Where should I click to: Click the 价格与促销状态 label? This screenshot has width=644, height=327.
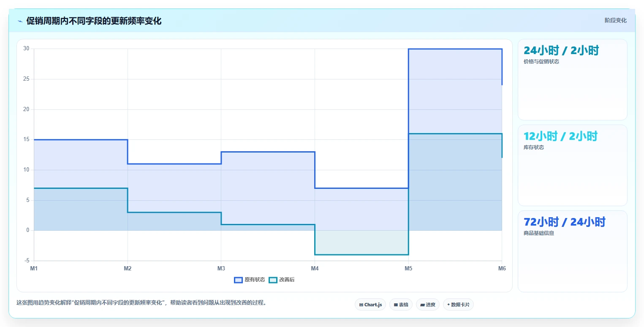click(541, 62)
